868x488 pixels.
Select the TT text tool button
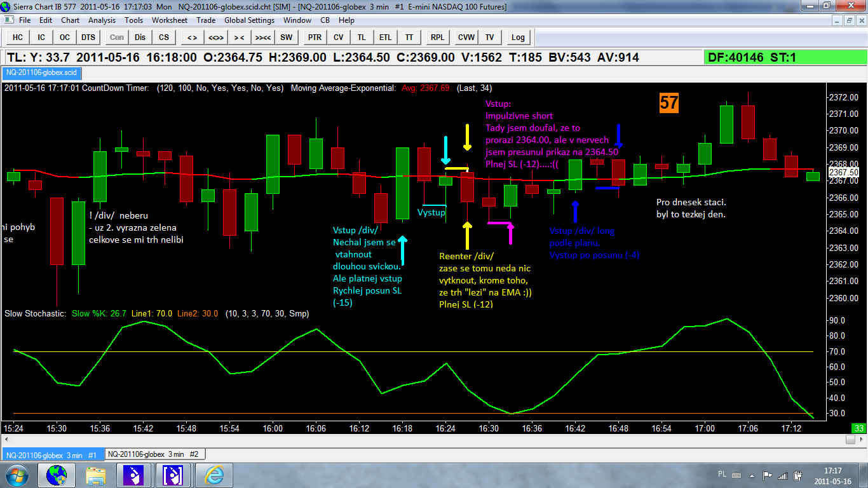pyautogui.click(x=409, y=37)
